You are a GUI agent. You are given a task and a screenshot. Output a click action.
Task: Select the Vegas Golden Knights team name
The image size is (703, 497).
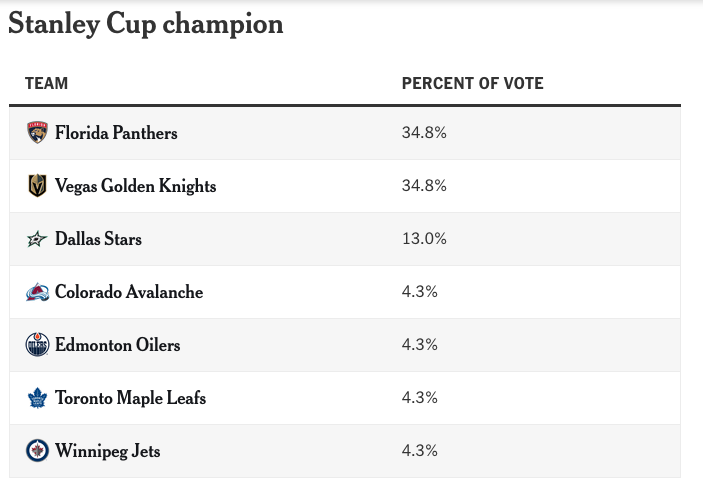click(135, 186)
